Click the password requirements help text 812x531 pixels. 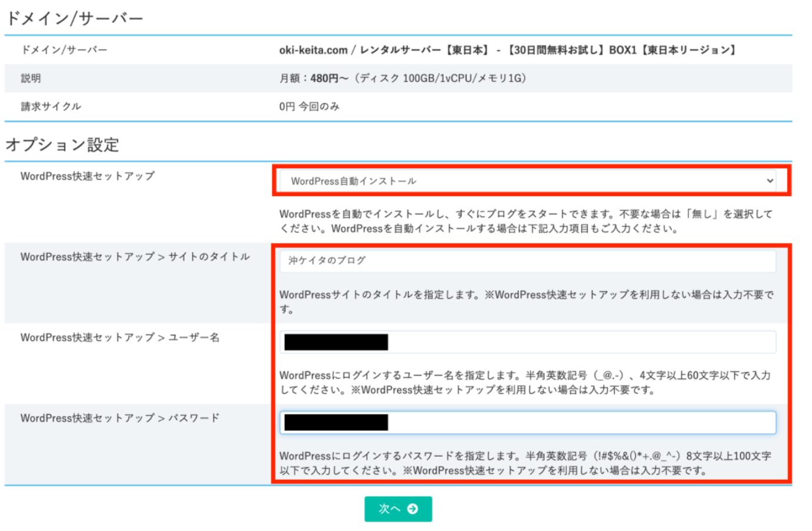pos(524,462)
